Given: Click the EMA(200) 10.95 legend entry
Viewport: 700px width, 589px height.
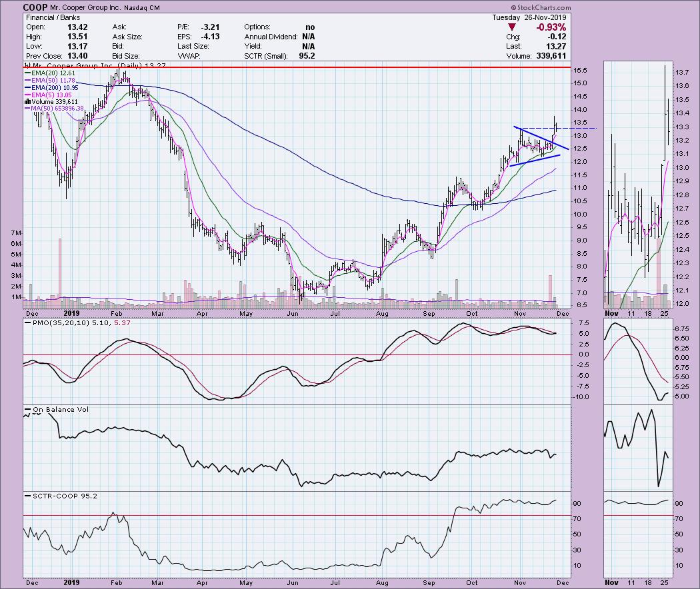Looking at the screenshot, I should coord(52,88).
